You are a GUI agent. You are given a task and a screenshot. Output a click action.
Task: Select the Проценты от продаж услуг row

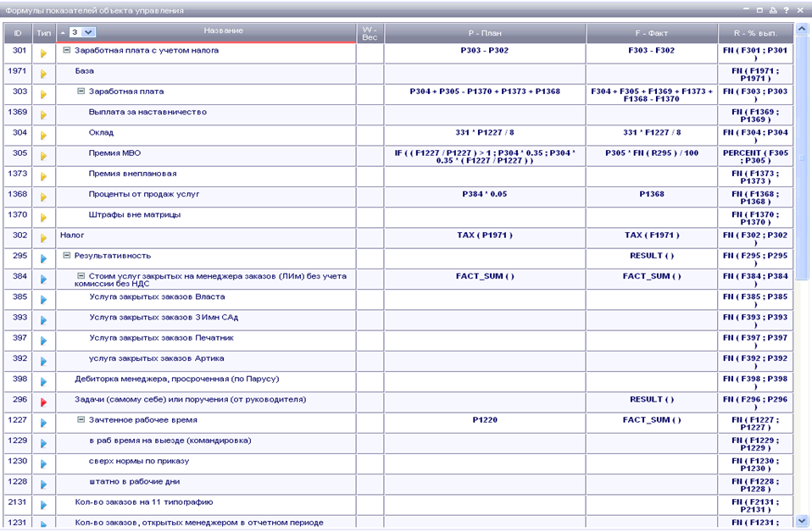click(144, 194)
